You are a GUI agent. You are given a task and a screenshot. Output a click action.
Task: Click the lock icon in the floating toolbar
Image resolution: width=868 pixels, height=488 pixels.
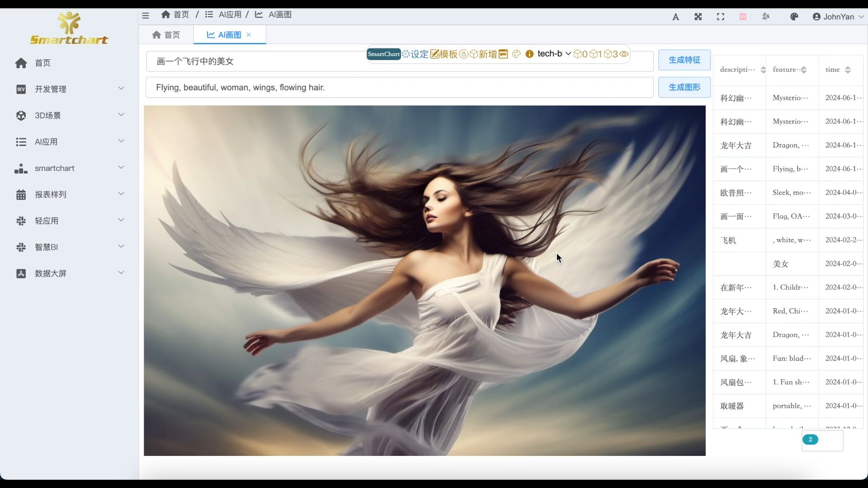pyautogui.click(x=463, y=54)
